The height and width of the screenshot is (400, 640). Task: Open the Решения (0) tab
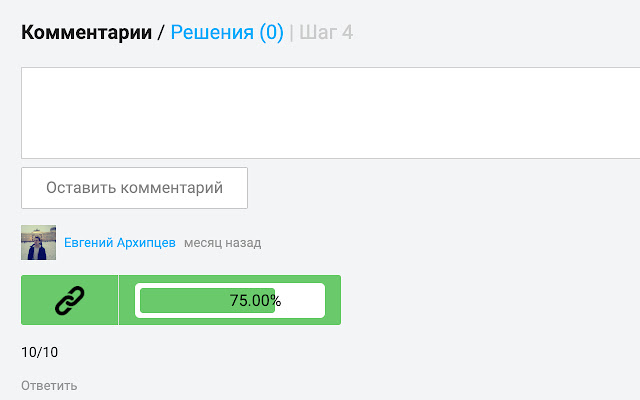[227, 33]
